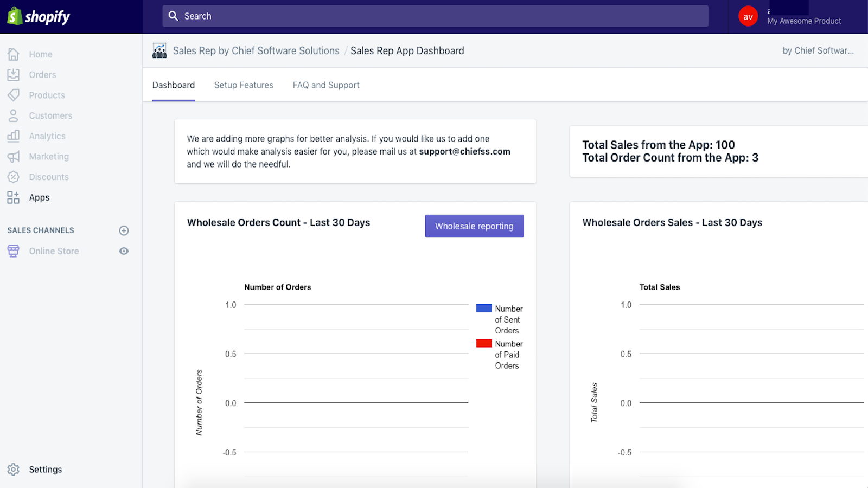868x488 pixels.
Task: Open FAQ and Support tab
Action: tap(326, 85)
